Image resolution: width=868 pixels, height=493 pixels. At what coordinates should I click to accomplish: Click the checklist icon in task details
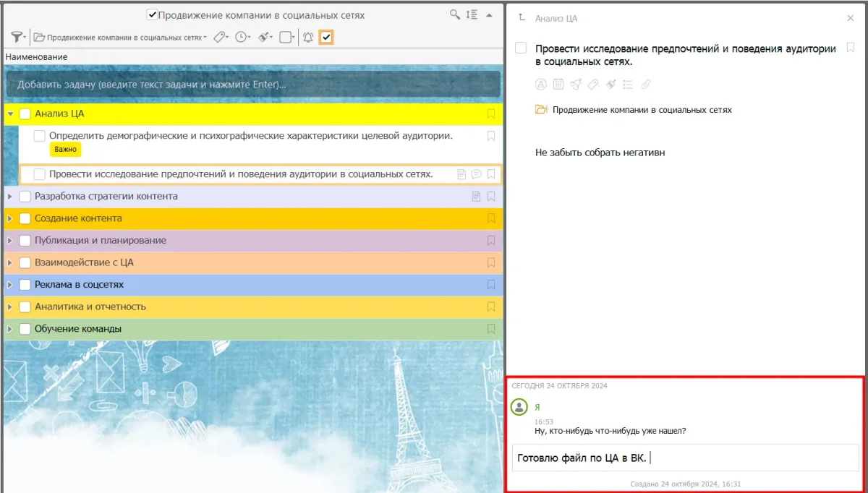coord(628,85)
